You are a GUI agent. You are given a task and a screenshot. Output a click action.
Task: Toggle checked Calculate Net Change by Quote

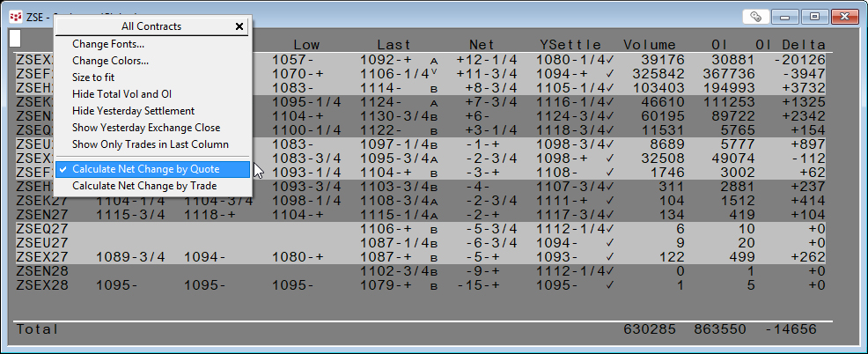coord(145,169)
